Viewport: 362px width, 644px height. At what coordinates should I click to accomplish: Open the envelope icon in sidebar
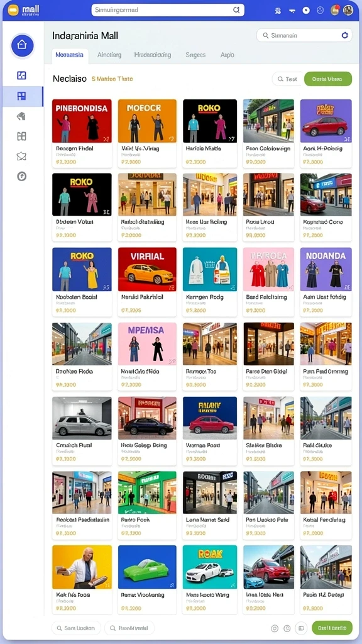(22, 156)
